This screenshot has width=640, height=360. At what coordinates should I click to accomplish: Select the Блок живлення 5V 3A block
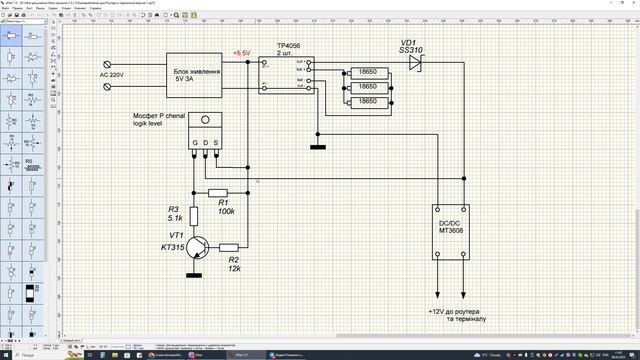click(194, 75)
